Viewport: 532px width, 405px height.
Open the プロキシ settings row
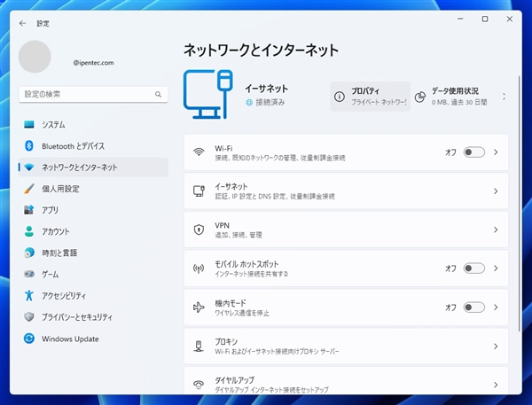pos(346,347)
